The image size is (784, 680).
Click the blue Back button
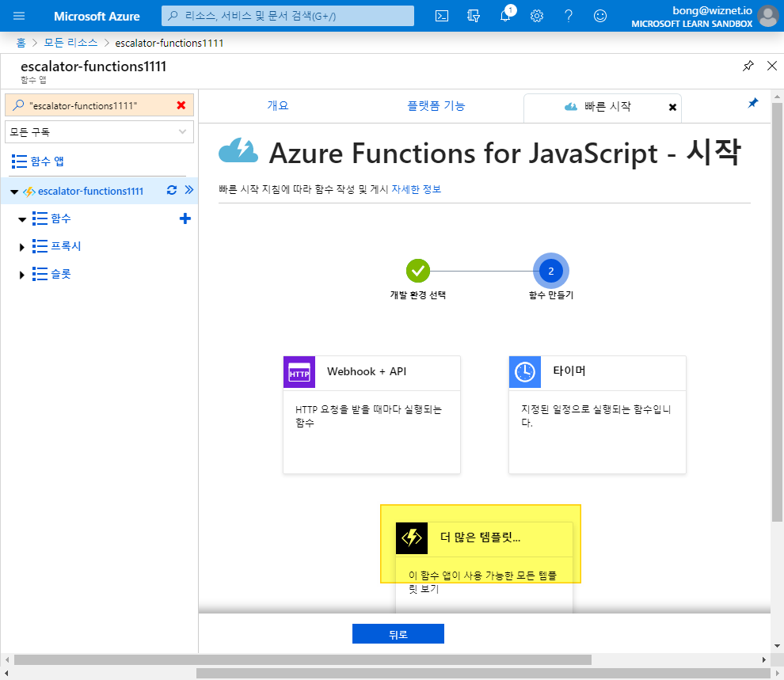tap(398, 633)
